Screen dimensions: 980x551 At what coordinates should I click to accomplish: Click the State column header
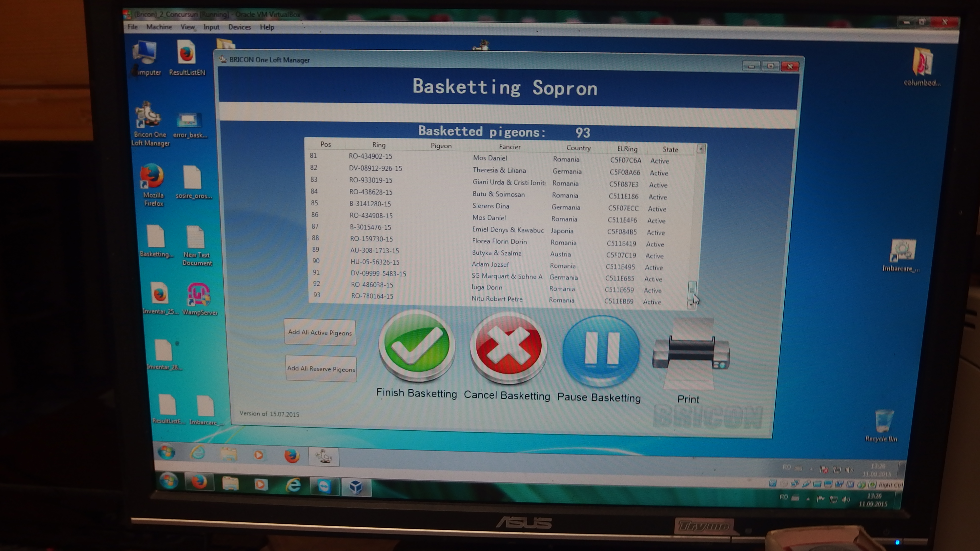(670, 149)
